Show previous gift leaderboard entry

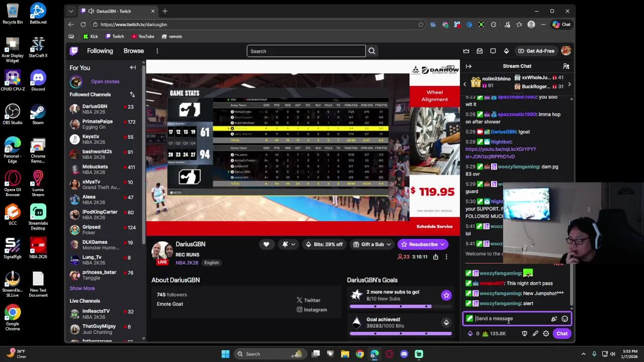pos(465,84)
